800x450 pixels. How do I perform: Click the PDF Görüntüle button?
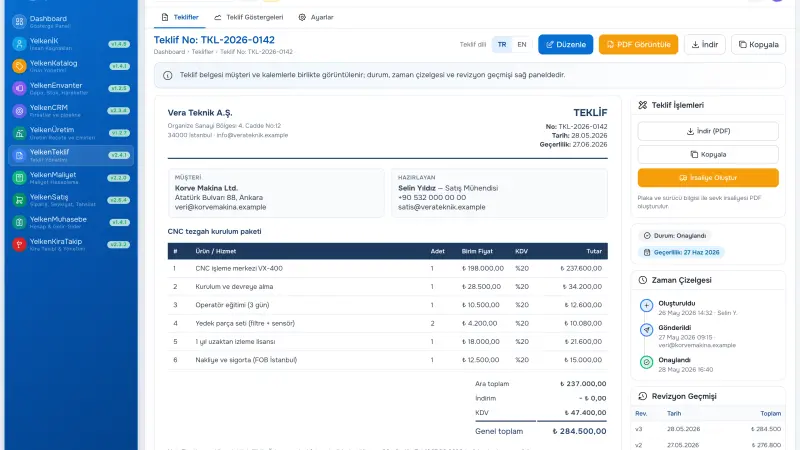(x=638, y=44)
